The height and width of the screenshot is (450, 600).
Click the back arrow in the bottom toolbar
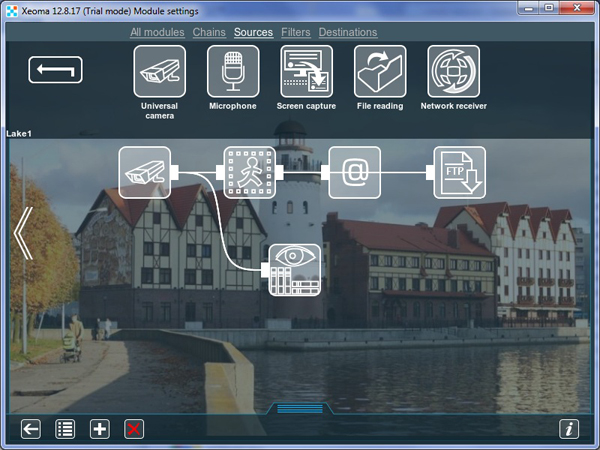pyautogui.click(x=31, y=429)
